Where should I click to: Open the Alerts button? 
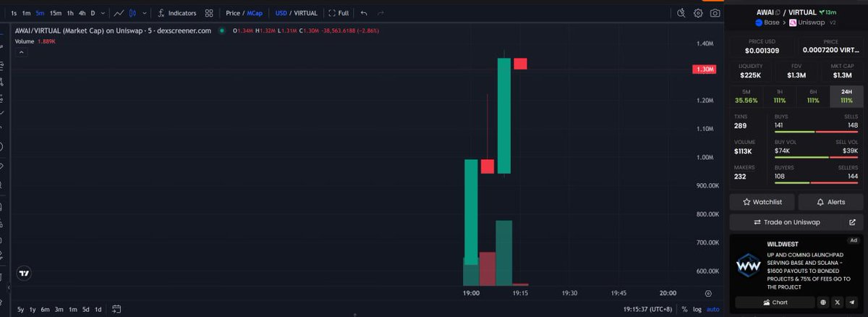tap(830, 202)
